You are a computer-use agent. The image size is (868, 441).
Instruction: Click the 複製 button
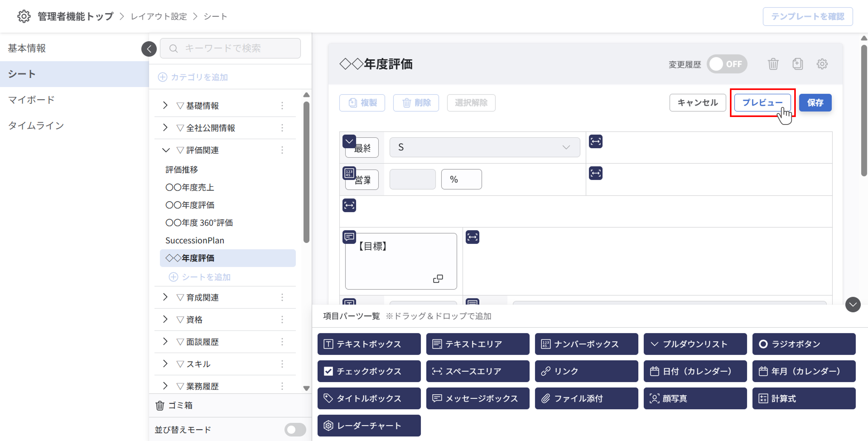pos(362,102)
